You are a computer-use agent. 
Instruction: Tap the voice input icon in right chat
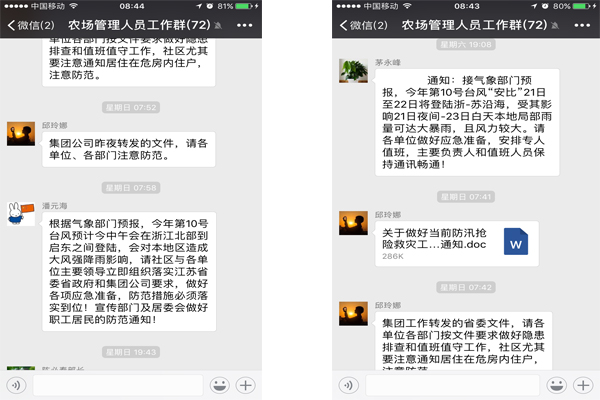349,385
